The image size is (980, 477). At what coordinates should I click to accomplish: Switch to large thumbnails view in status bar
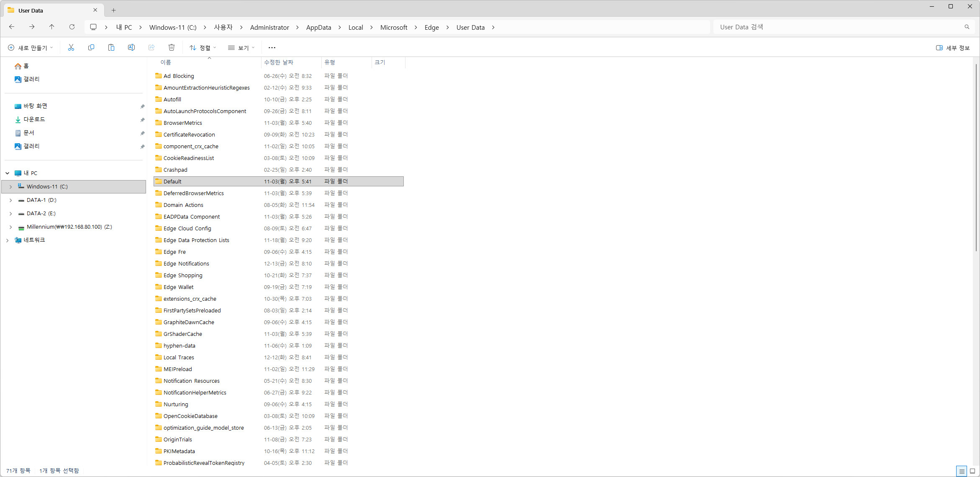click(972, 471)
